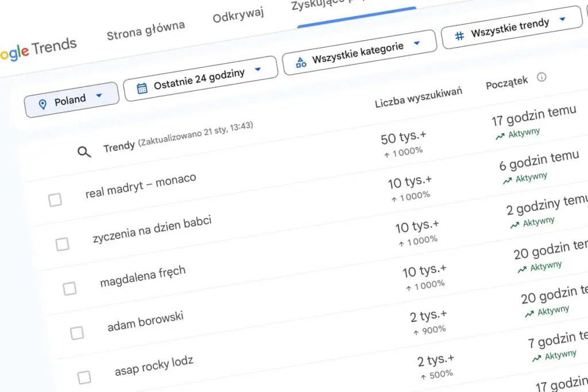The image size is (588, 392).
Task: Check the box for zyczenia na dzien babci
Action: click(x=62, y=244)
